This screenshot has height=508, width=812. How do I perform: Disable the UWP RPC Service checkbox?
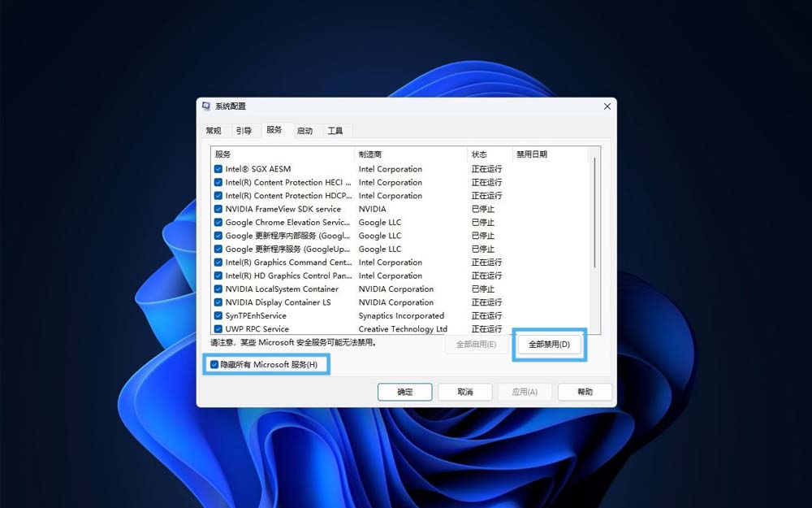pyautogui.click(x=218, y=329)
